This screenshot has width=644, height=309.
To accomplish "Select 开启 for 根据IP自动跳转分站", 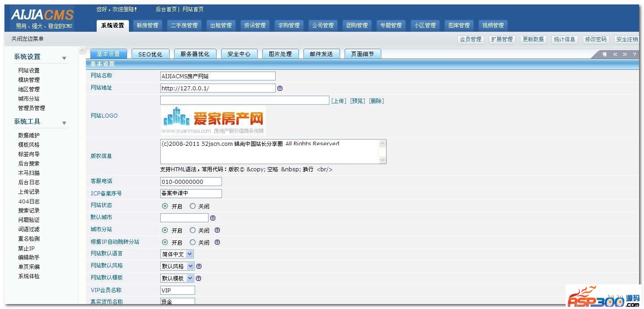I will (165, 242).
